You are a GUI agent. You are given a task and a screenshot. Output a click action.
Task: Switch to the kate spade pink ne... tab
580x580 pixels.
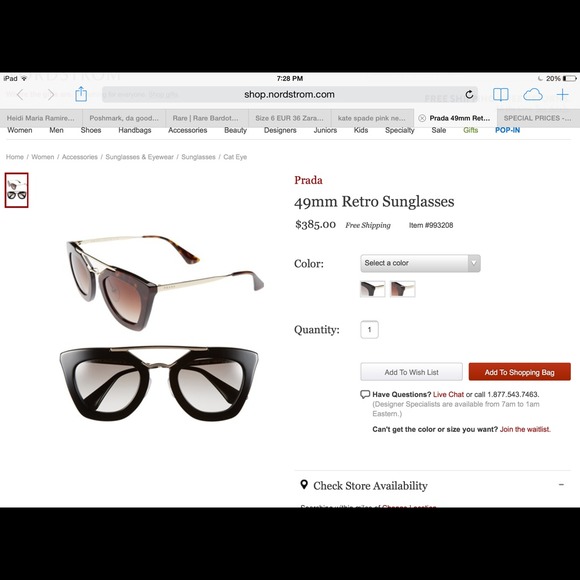pyautogui.click(x=372, y=118)
